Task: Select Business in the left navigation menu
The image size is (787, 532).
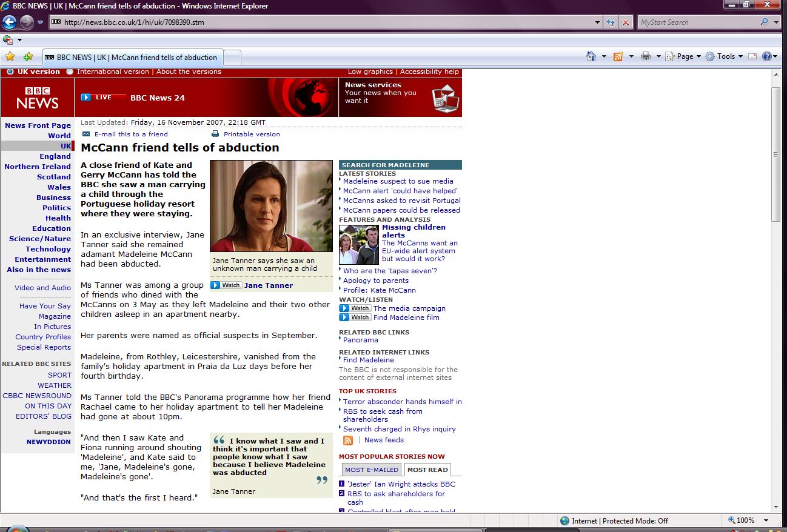Action: [x=53, y=198]
